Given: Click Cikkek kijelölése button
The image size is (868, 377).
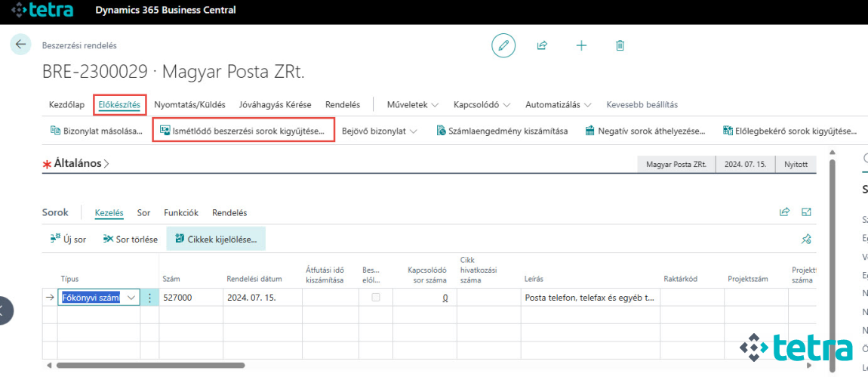Looking at the screenshot, I should [x=216, y=239].
